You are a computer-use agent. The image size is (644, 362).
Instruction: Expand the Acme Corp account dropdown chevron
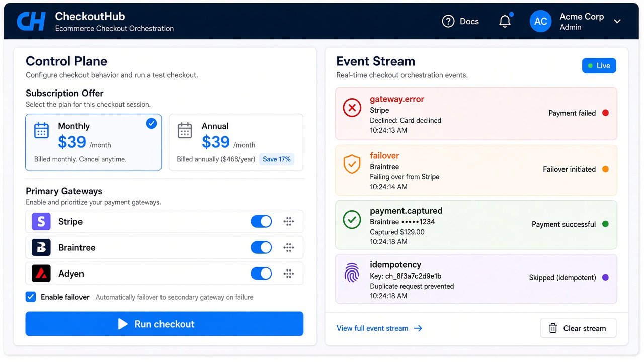(617, 21)
